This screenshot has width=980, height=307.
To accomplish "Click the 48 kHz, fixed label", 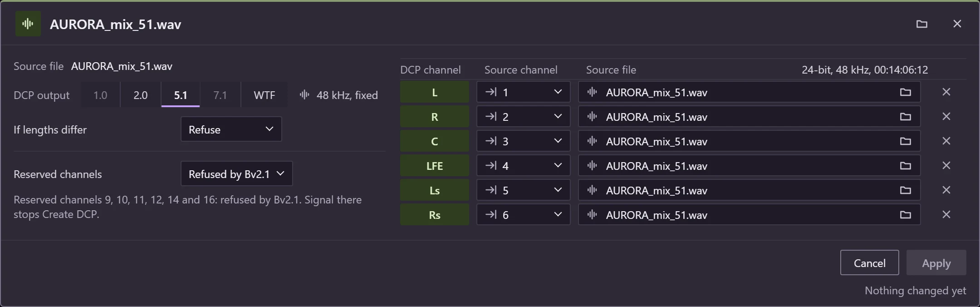I will [x=347, y=95].
